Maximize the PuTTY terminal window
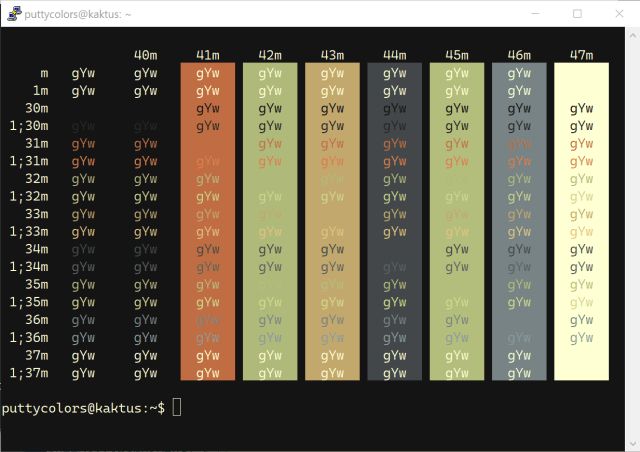640x452 pixels. tap(577, 14)
